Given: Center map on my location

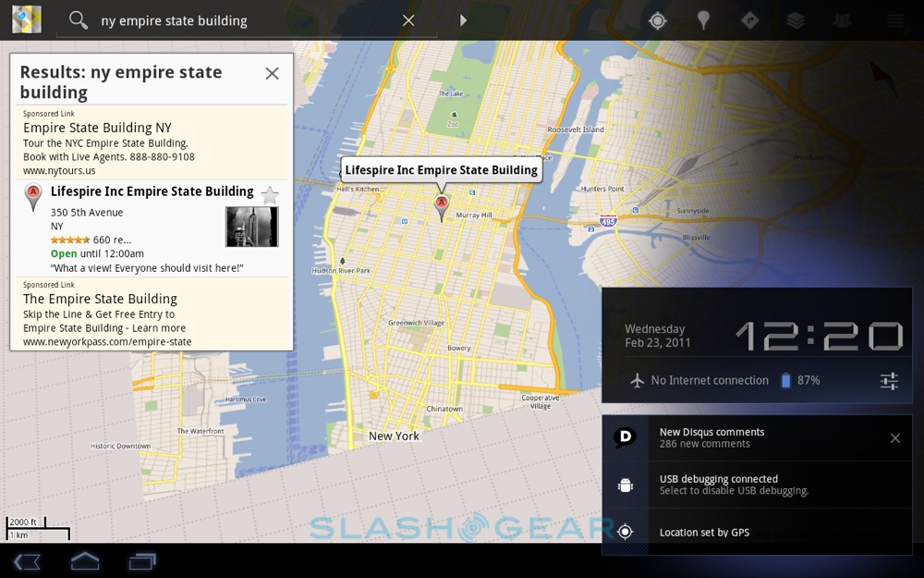Looking at the screenshot, I should coord(658,20).
